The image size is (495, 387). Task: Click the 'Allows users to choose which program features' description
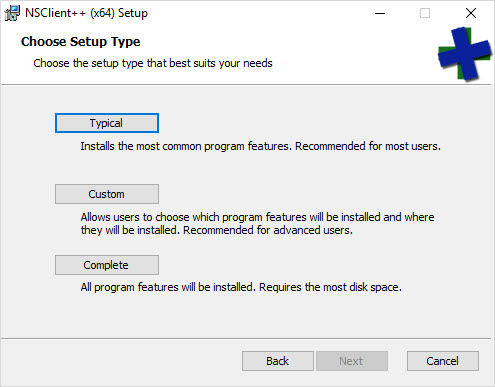(257, 223)
